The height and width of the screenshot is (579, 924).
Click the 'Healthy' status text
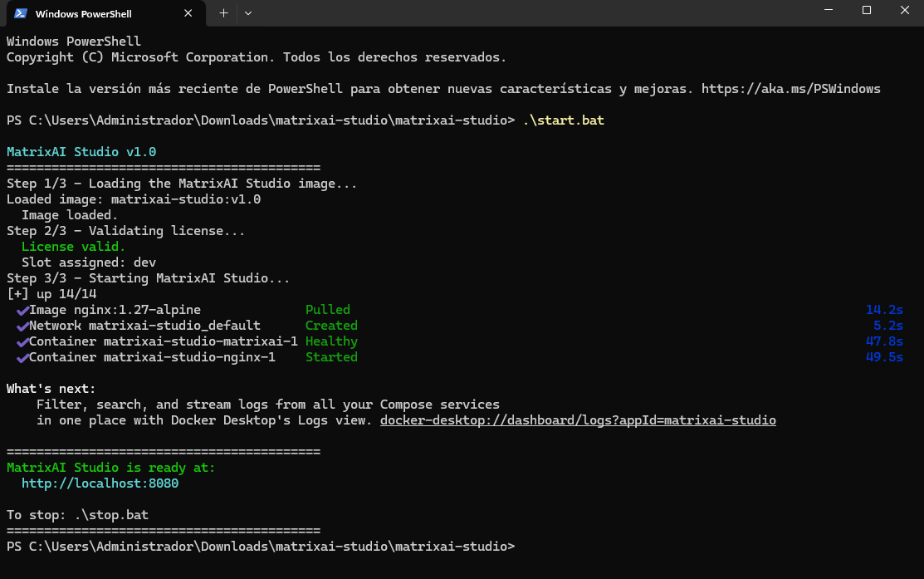(331, 341)
